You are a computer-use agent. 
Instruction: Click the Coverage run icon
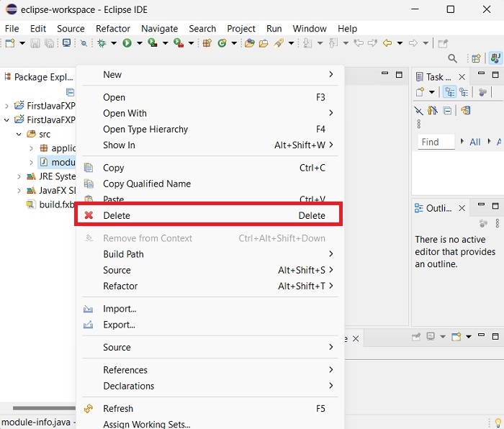tap(153, 43)
